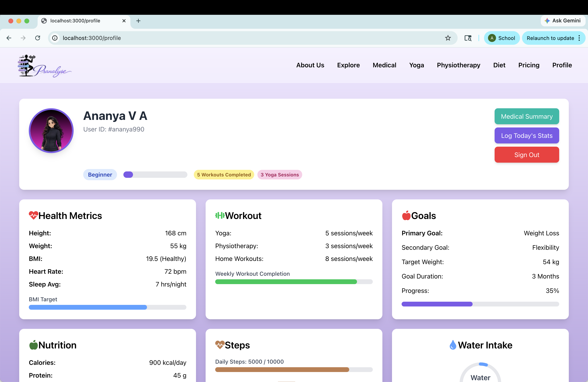
Task: Open the Pricing page
Action: click(x=529, y=65)
